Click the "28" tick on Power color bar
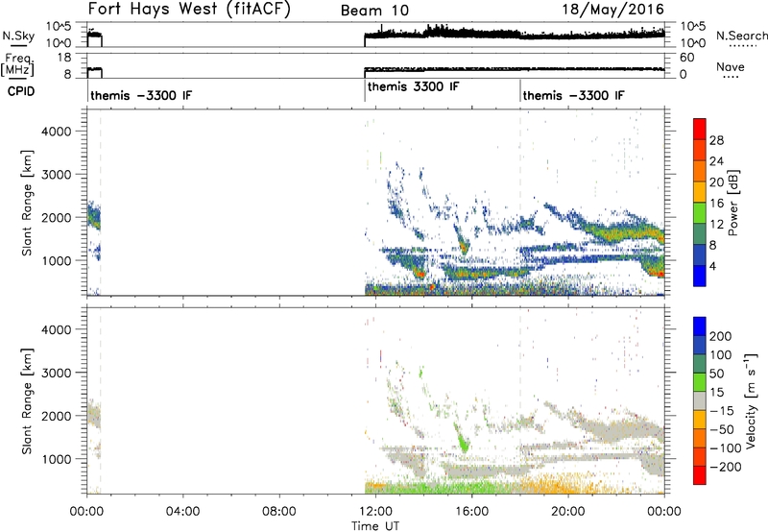This screenshot has width=768, height=532. pyautogui.click(x=716, y=140)
